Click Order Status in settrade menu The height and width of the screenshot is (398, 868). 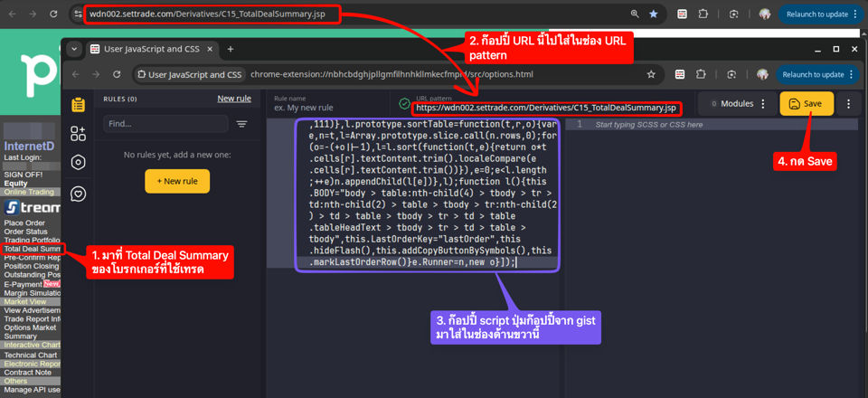(x=26, y=232)
